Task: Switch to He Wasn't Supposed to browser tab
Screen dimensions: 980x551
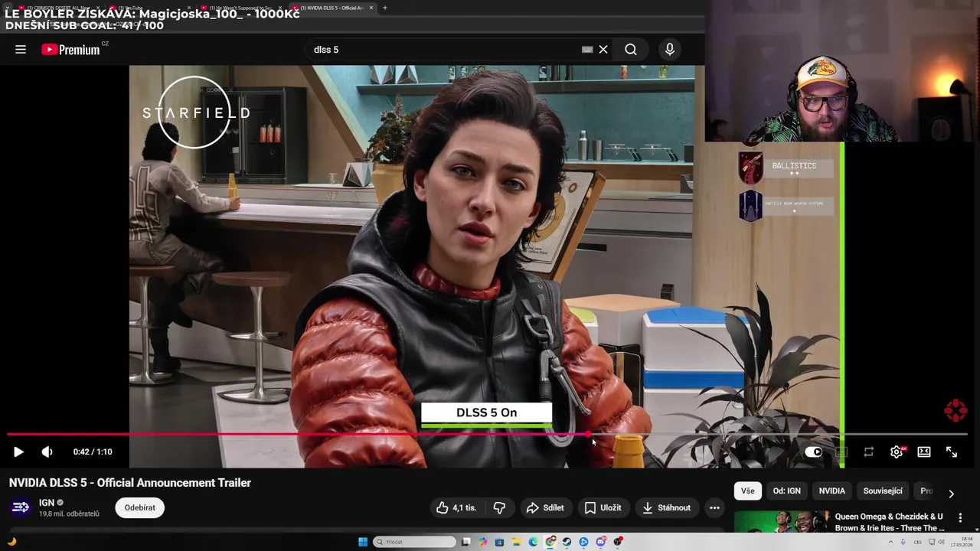Action: [x=241, y=8]
